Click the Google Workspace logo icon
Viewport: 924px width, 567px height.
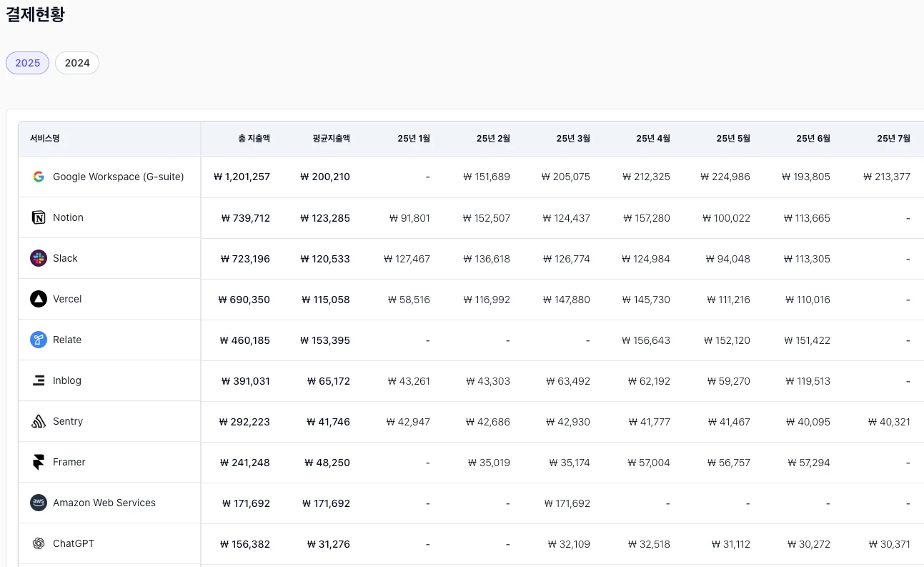coord(39,177)
